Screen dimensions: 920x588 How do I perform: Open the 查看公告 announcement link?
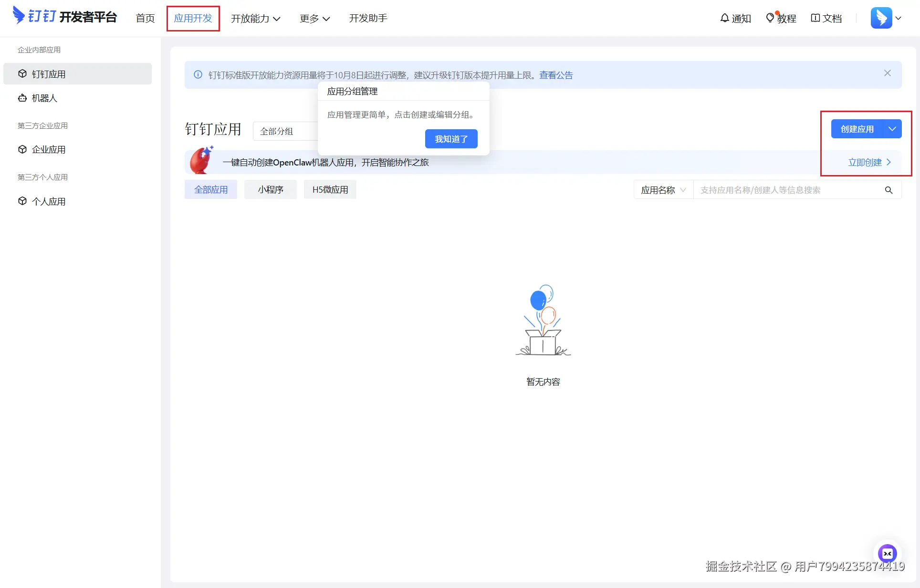555,75
